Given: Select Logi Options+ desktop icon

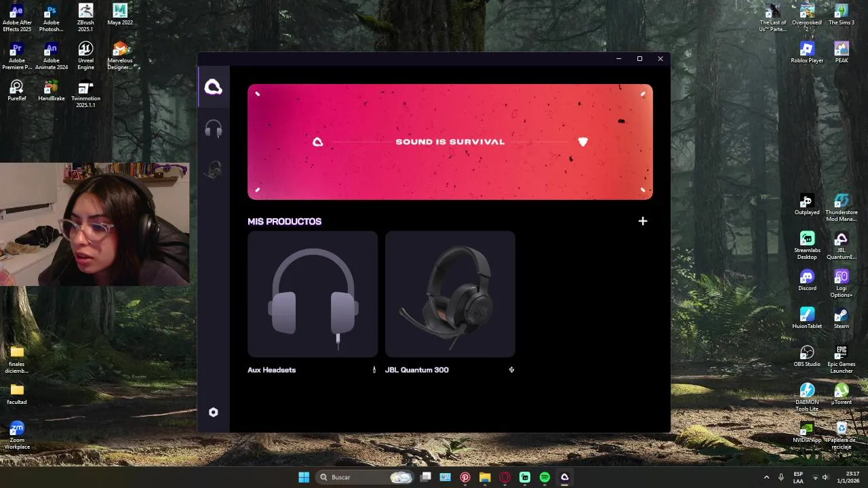Looking at the screenshot, I should tap(842, 284).
